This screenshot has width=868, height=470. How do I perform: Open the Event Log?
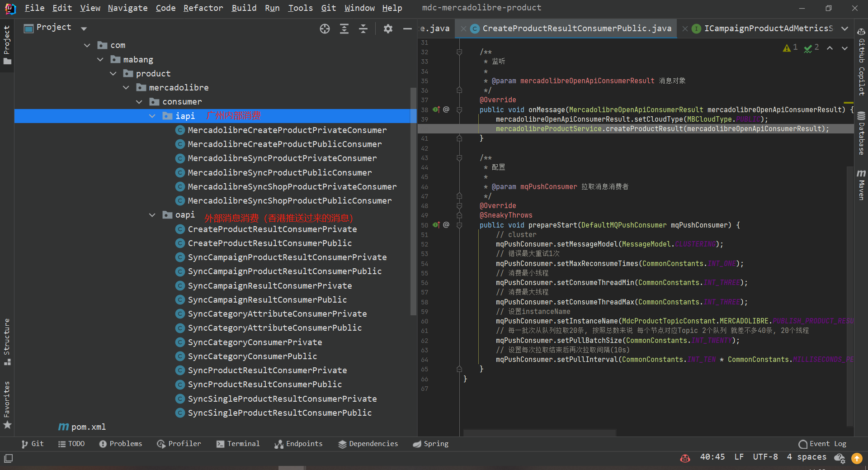coord(822,444)
